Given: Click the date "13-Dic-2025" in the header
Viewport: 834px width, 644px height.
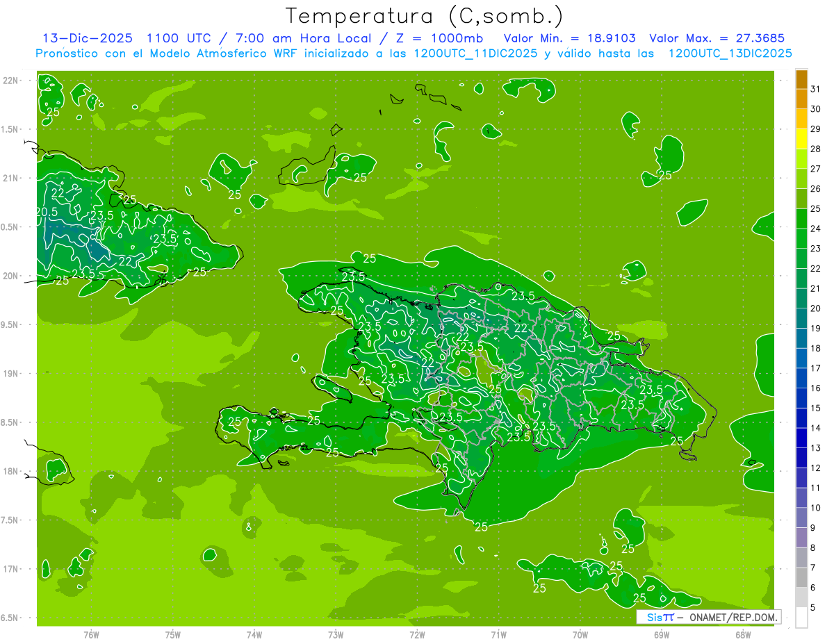Looking at the screenshot, I should [88, 38].
